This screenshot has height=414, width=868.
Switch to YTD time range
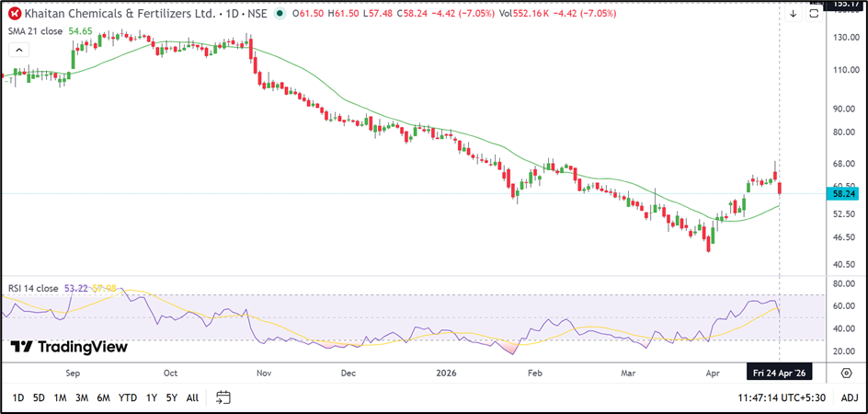click(128, 397)
